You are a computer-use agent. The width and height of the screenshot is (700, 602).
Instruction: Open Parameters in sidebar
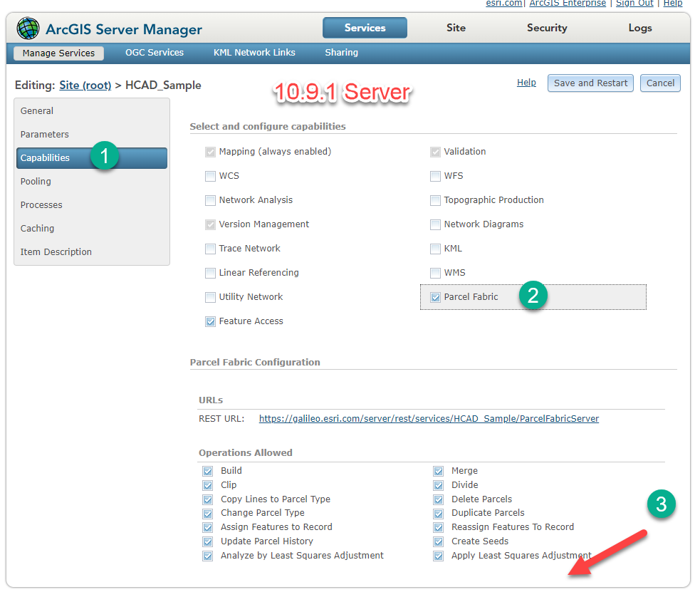point(45,135)
